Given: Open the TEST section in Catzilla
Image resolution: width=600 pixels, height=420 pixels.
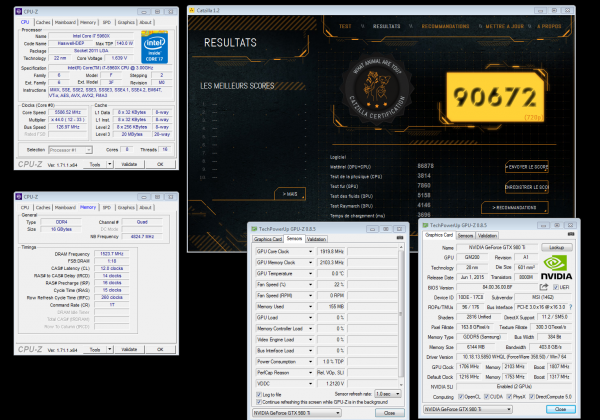Looking at the screenshot, I should pos(345,26).
